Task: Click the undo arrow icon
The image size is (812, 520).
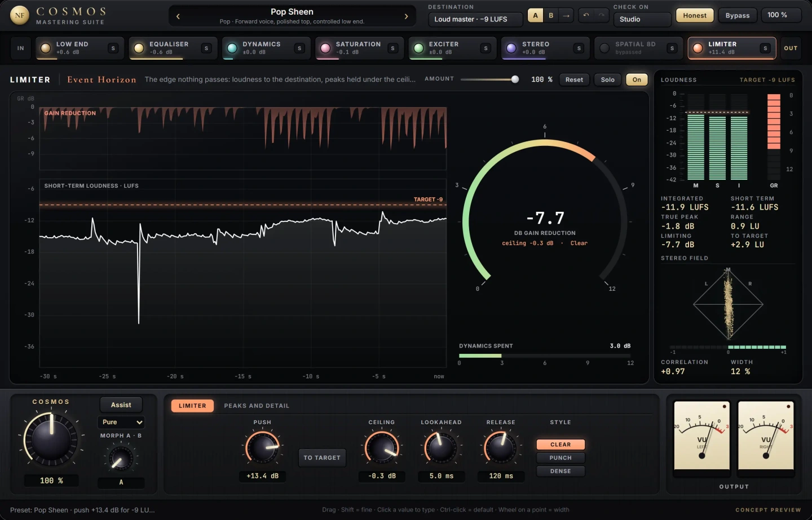Action: (x=586, y=16)
